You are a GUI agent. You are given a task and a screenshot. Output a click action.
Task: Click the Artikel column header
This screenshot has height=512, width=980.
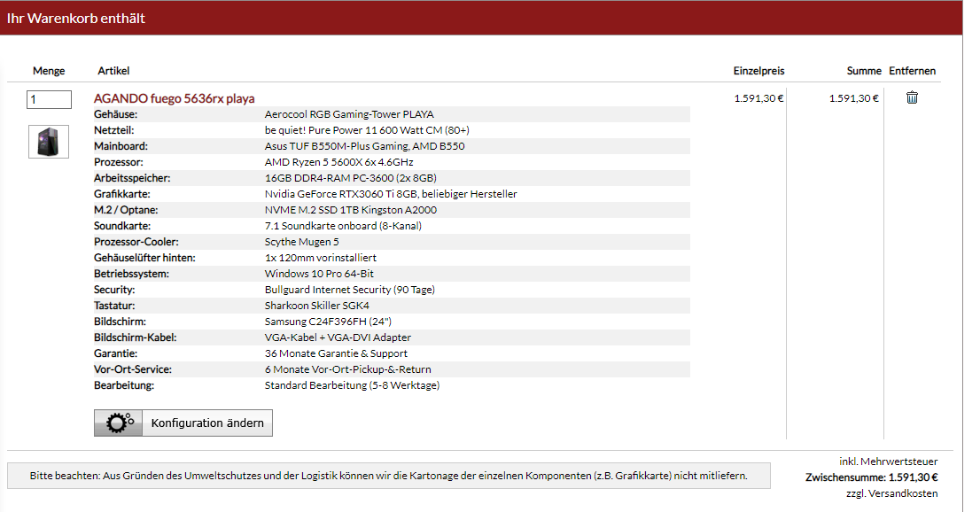click(x=113, y=71)
